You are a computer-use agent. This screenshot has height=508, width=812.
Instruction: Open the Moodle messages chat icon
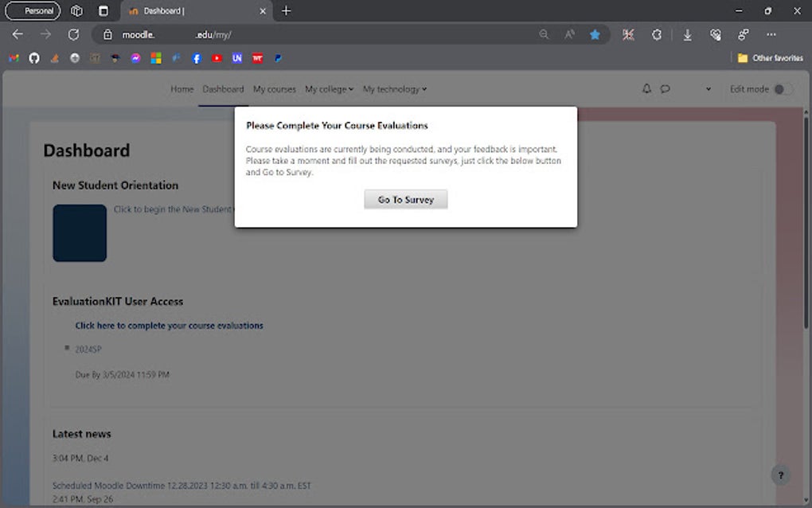click(x=666, y=88)
